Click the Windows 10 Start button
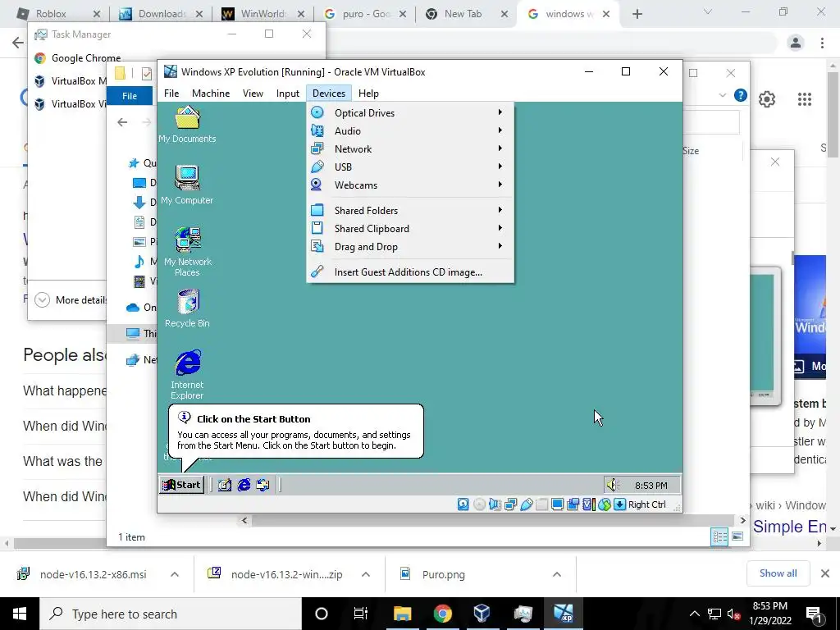 point(20,614)
